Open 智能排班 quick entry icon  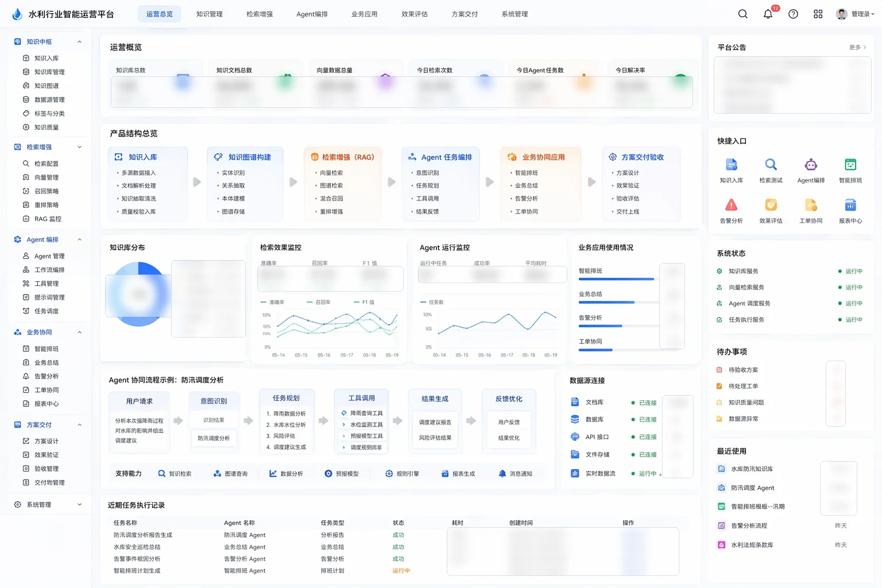[850, 165]
